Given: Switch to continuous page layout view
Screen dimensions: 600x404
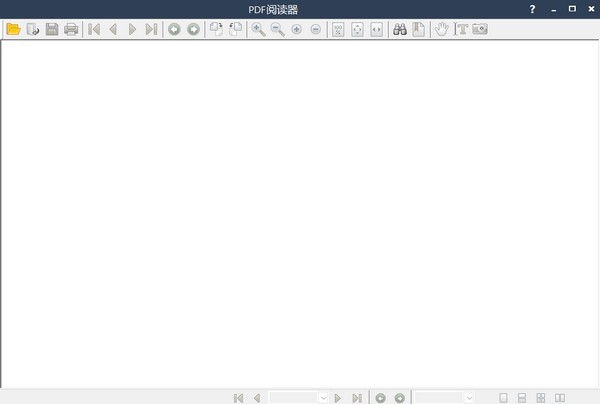Looking at the screenshot, I should (522, 398).
